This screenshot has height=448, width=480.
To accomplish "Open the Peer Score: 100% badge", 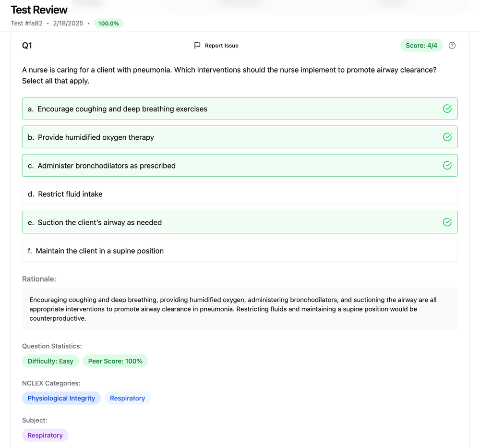I will click(x=115, y=361).
